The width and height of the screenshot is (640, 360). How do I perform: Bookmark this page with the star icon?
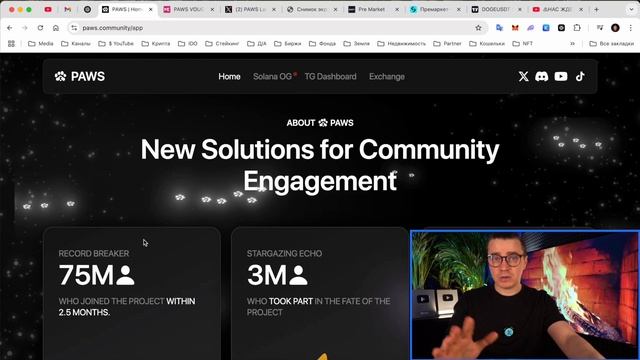pos(478,28)
